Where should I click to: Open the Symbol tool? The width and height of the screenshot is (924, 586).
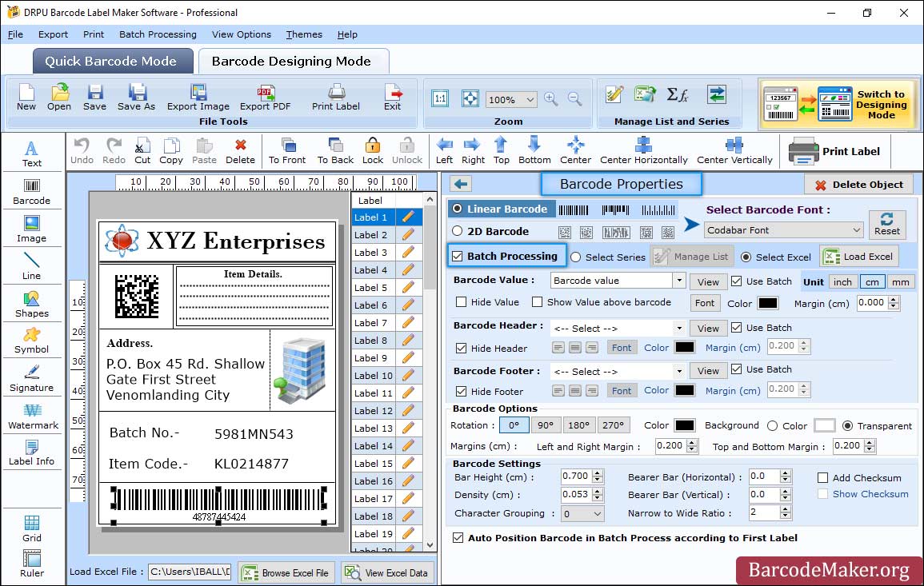(x=32, y=341)
